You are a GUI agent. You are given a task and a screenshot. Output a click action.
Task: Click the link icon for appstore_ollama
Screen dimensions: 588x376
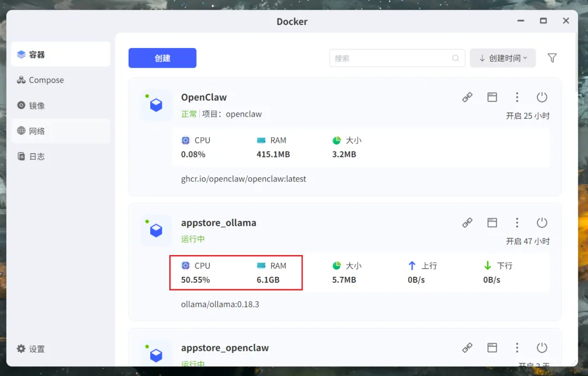coord(467,222)
